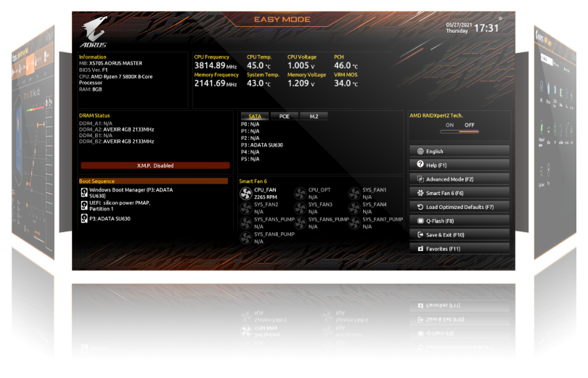This screenshot has height=378, width=588.
Task: Click PCH temperature 46.0 °C
Action: 346,65
